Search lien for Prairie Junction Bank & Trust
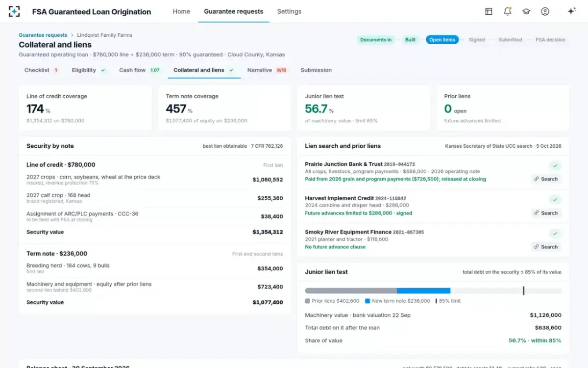This screenshot has width=588, height=368. [546, 179]
